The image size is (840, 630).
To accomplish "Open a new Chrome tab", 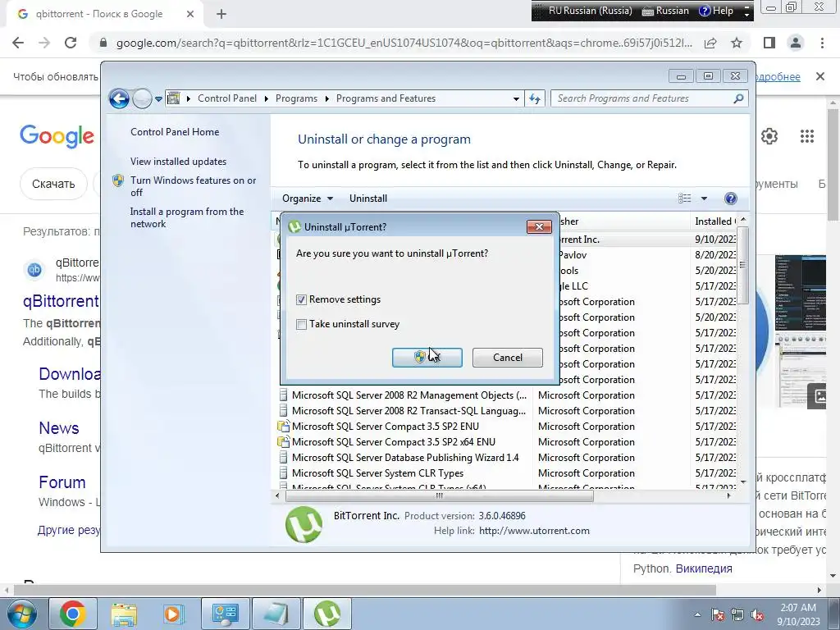I will 221,14.
